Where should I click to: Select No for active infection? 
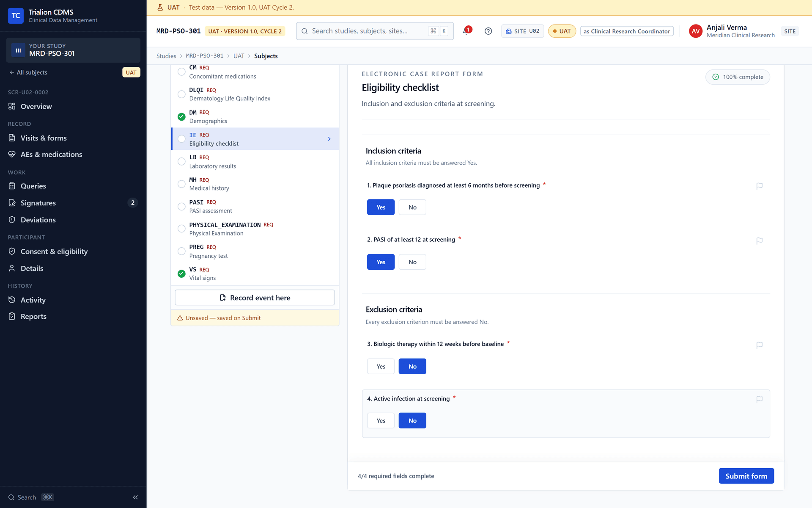pos(412,420)
